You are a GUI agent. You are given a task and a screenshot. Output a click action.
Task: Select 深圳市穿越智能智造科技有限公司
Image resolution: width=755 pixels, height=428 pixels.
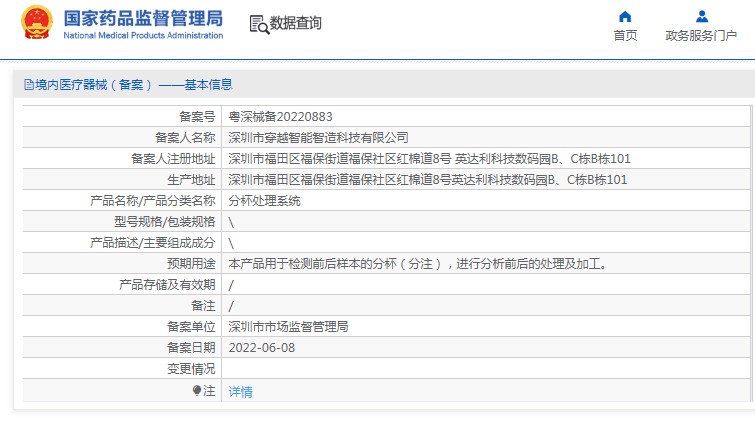[x=318, y=138]
